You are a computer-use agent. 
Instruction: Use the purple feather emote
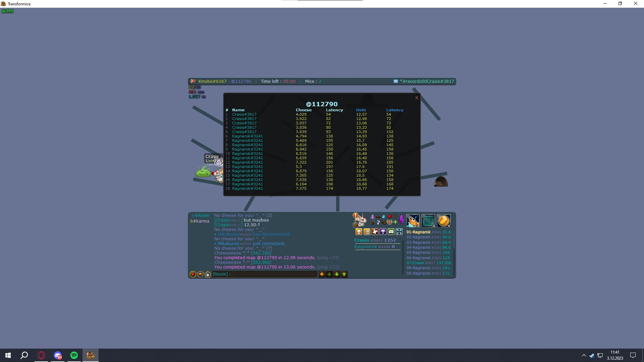[x=401, y=219]
